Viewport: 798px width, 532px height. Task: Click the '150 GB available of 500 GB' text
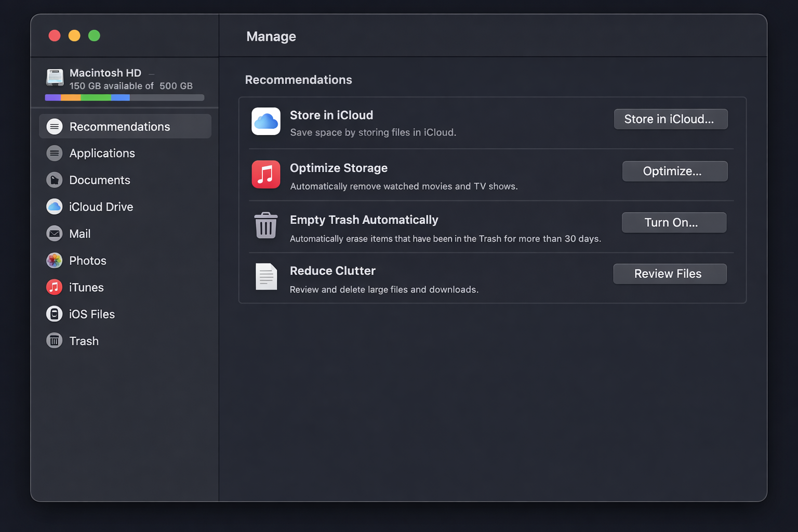[131, 86]
